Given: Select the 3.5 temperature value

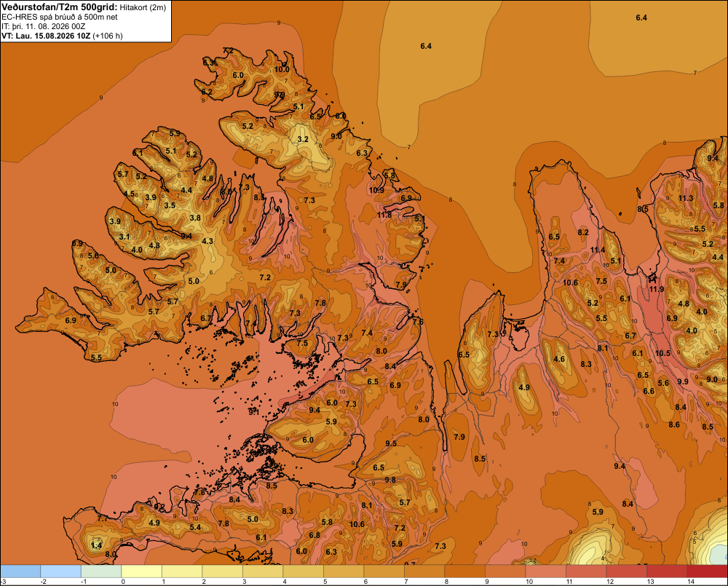Looking at the screenshot, I should tap(170, 205).
